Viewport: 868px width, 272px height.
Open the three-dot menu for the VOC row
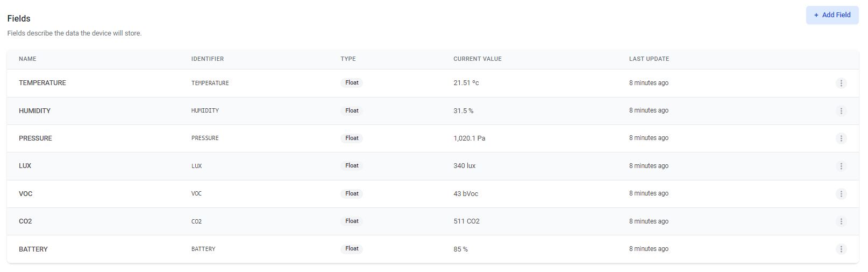click(841, 193)
